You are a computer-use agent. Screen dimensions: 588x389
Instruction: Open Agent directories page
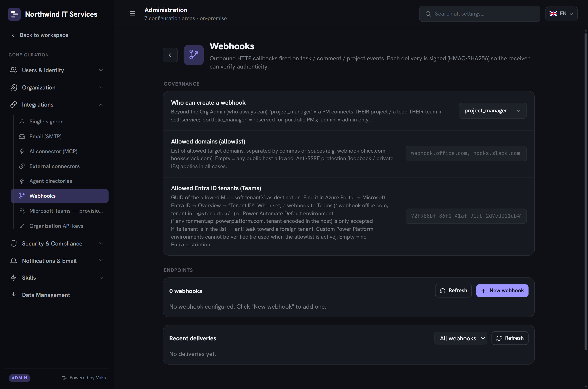tap(59, 181)
